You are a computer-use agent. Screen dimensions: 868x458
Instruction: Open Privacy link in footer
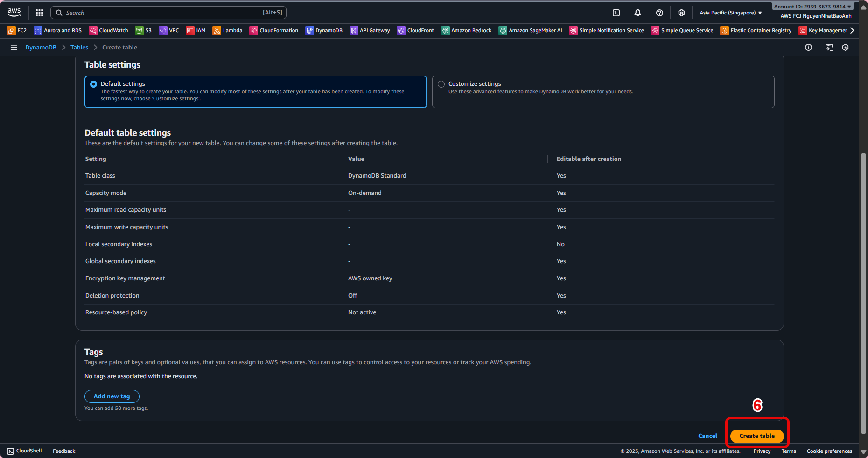(762, 451)
